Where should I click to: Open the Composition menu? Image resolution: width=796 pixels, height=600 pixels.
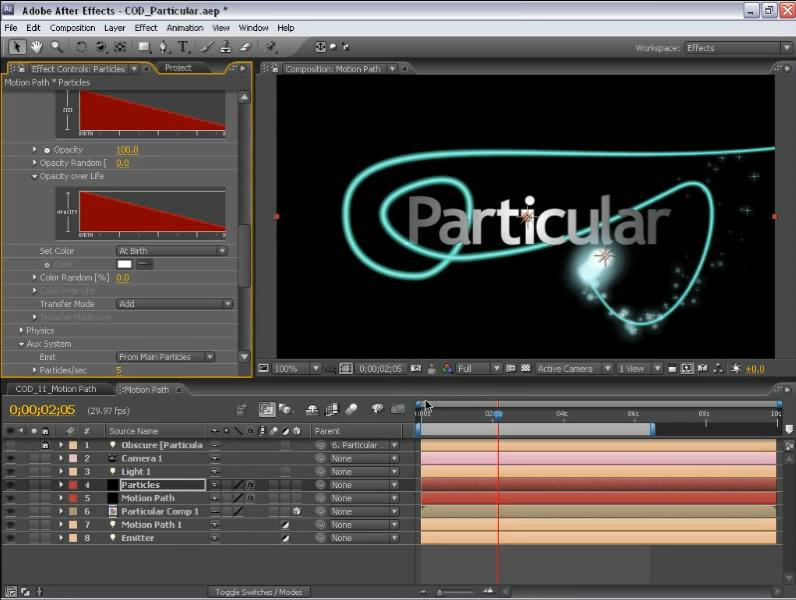[x=72, y=28]
